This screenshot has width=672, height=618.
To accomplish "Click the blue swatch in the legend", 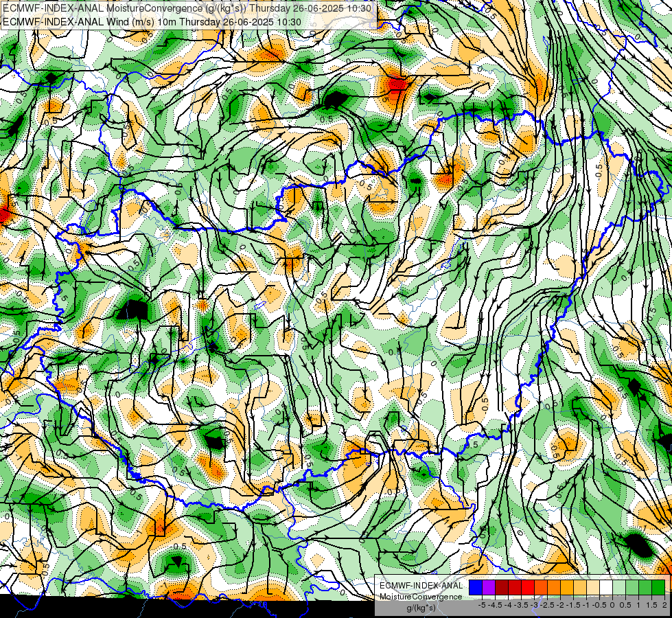I will (476, 588).
